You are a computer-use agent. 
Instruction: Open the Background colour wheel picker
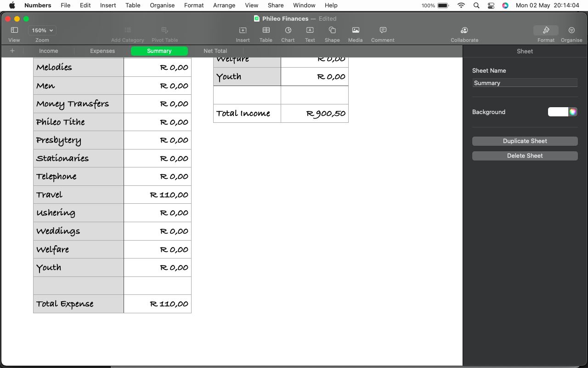(x=573, y=112)
